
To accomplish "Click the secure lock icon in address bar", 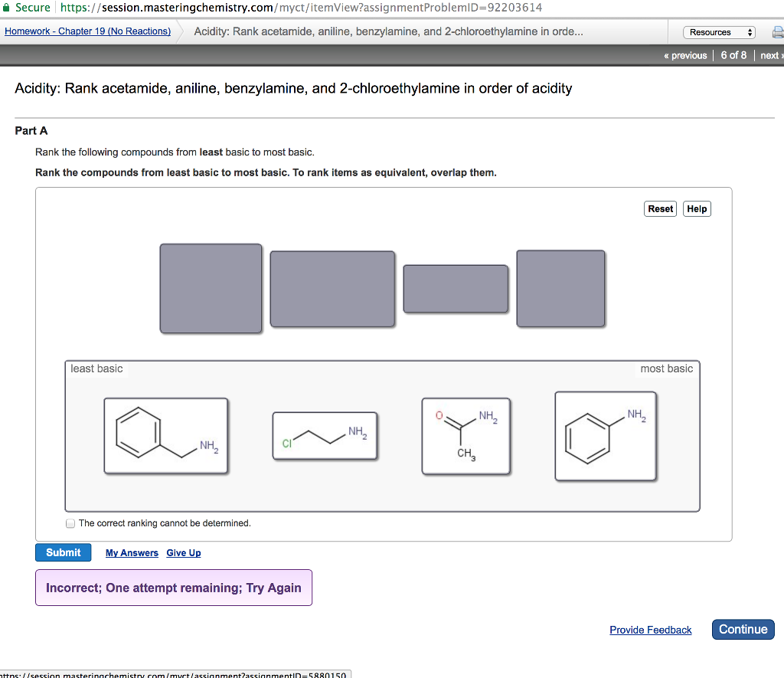I will [x=8, y=7].
